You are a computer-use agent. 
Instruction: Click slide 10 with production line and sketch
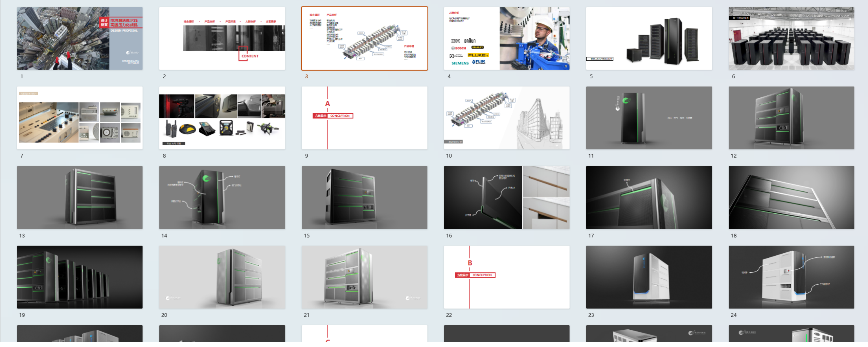click(506, 118)
